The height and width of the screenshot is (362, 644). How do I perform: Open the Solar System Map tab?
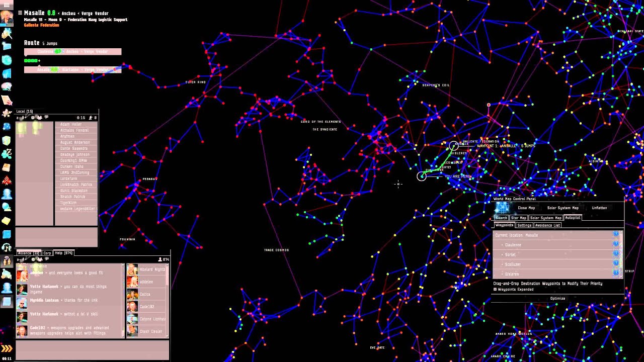tap(546, 218)
